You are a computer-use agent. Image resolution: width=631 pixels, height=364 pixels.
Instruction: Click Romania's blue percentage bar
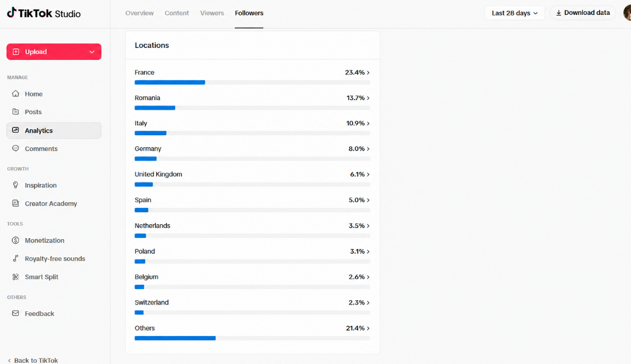pos(155,108)
